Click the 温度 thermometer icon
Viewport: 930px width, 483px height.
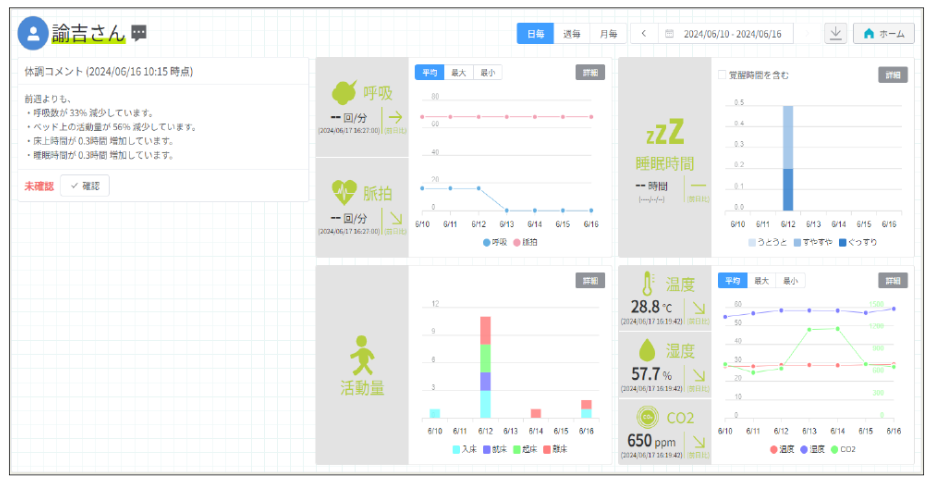click(x=648, y=283)
